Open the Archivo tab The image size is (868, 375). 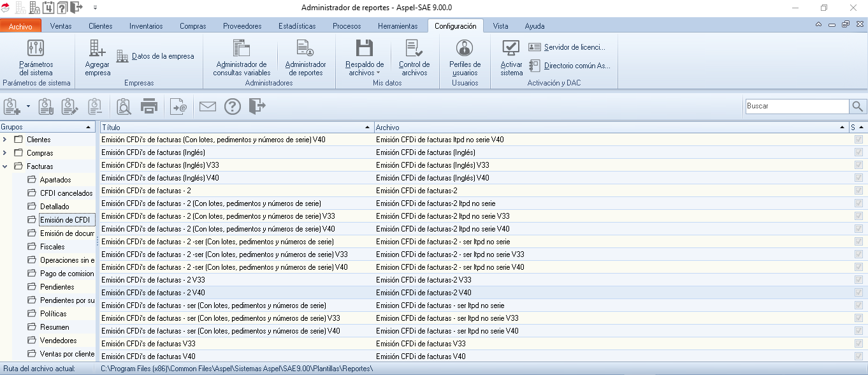(21, 26)
